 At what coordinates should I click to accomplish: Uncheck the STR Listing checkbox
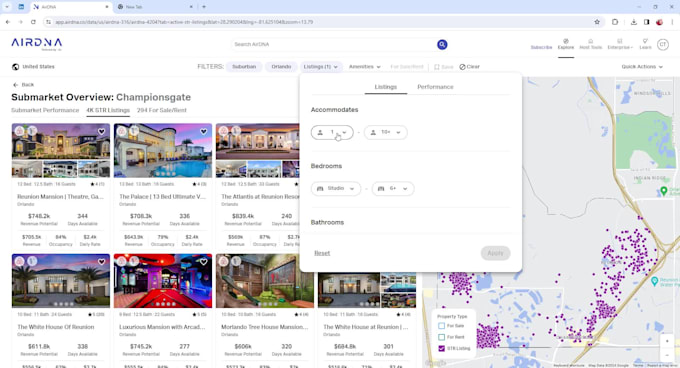tap(441, 348)
